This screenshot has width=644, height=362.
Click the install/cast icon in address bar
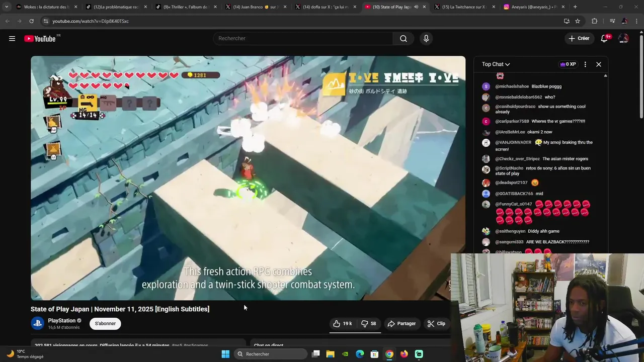click(x=567, y=21)
